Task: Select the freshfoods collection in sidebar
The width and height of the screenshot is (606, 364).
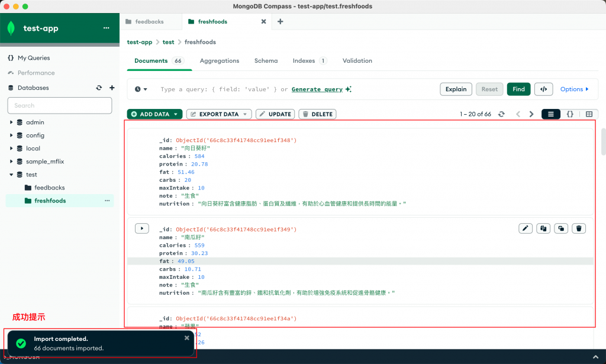Action: click(50, 201)
